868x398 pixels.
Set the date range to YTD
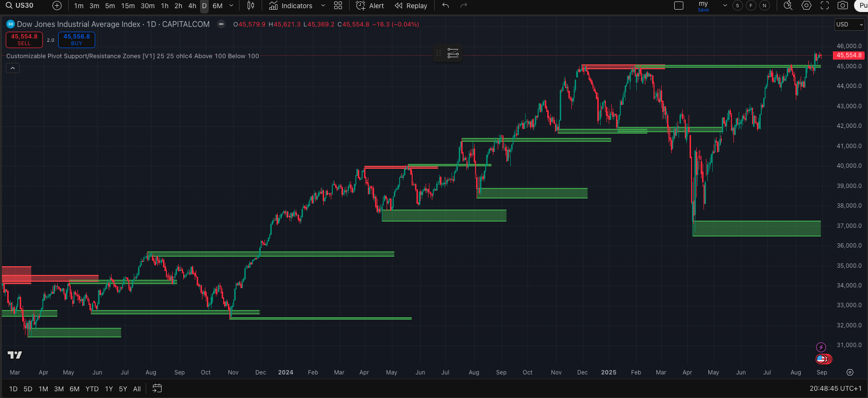pos(92,389)
